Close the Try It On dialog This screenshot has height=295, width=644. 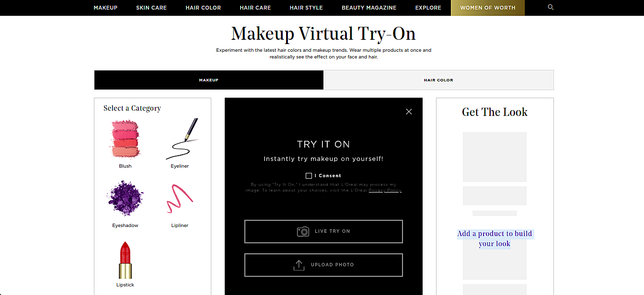[409, 112]
